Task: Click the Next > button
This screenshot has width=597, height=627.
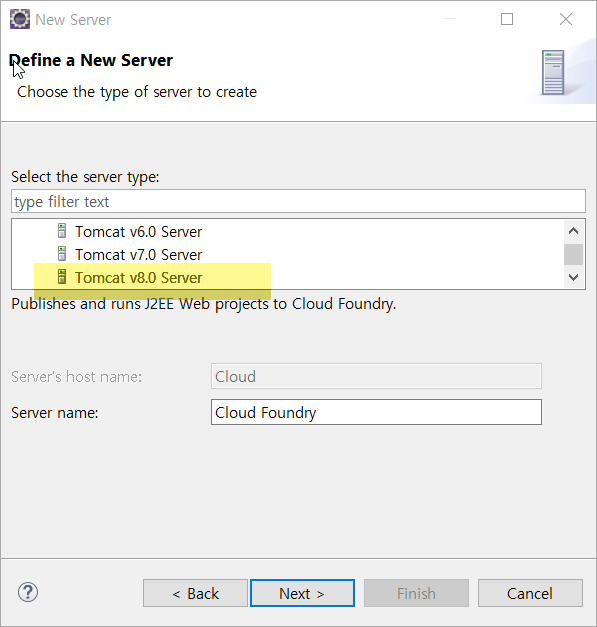Action: point(302,593)
